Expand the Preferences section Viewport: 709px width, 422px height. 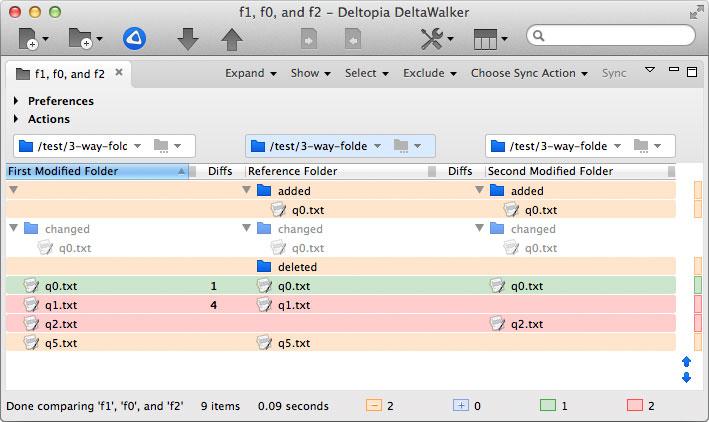(x=16, y=100)
